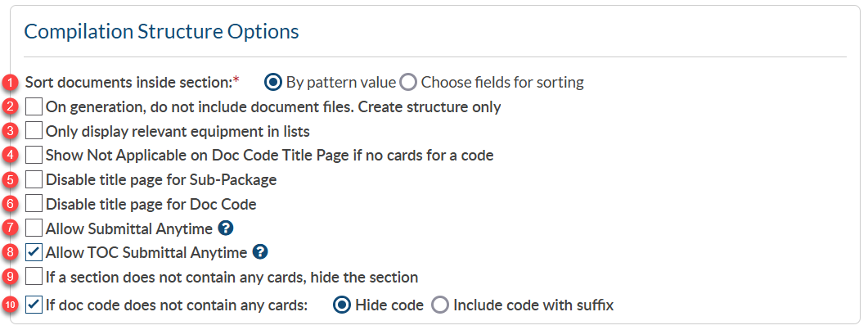This screenshot has height=330, width=868.
Task: Click the red number 3 marker badge
Action: coord(11,131)
